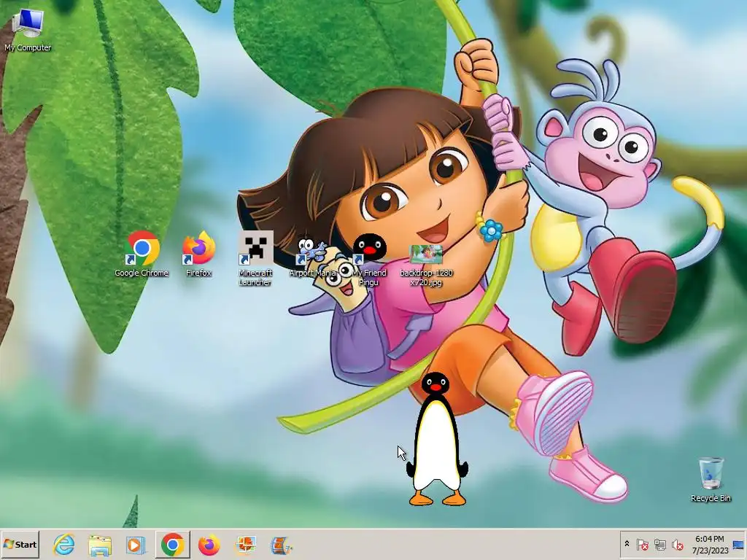
Task: Click the Show Desktop tray icon
Action: pos(739,544)
